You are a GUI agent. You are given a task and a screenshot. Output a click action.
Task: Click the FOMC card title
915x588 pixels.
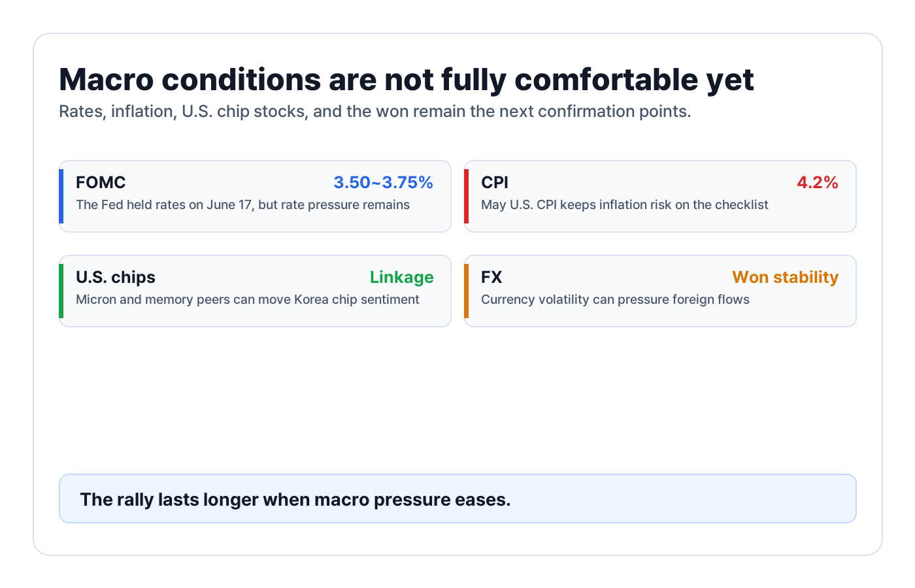[101, 182]
